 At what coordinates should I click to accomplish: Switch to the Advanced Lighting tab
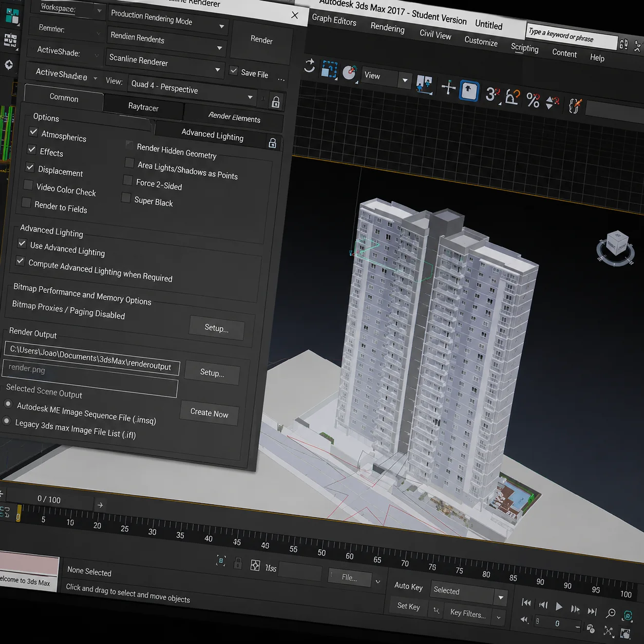point(212,135)
